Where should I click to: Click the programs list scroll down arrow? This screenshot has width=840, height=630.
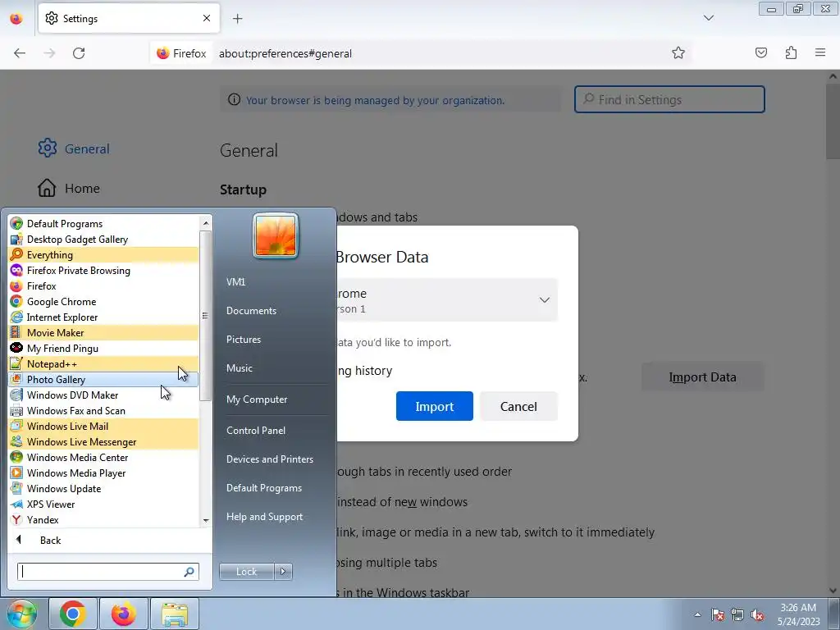(206, 520)
